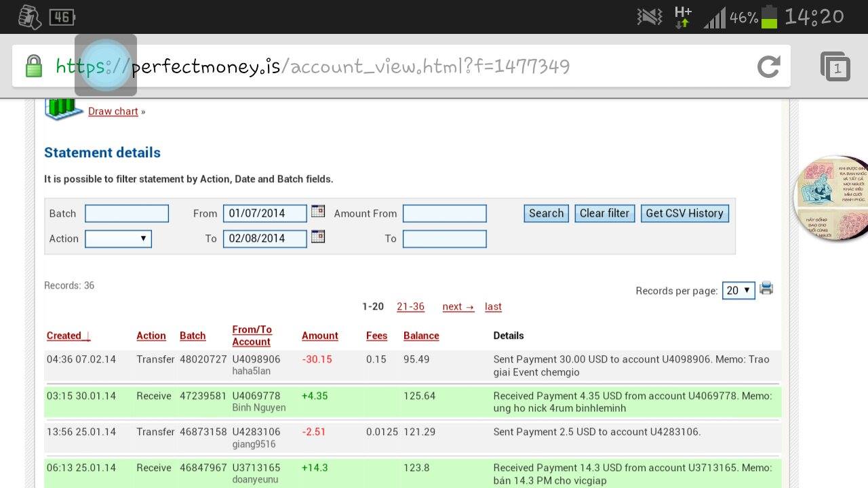Click the Statement details heading

click(x=102, y=152)
